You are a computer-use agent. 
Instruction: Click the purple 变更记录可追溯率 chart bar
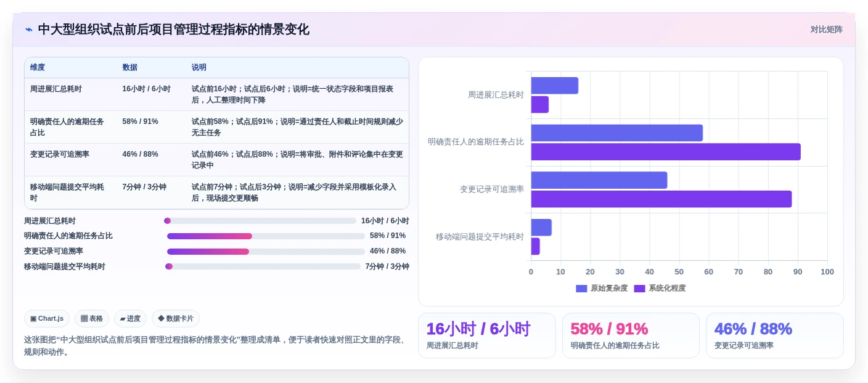click(x=661, y=199)
